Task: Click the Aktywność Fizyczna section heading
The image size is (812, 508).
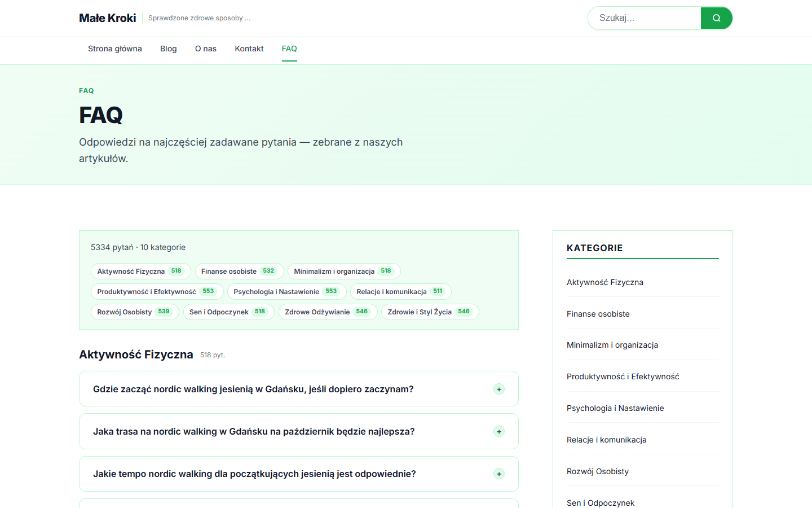Action: pyautogui.click(x=136, y=354)
